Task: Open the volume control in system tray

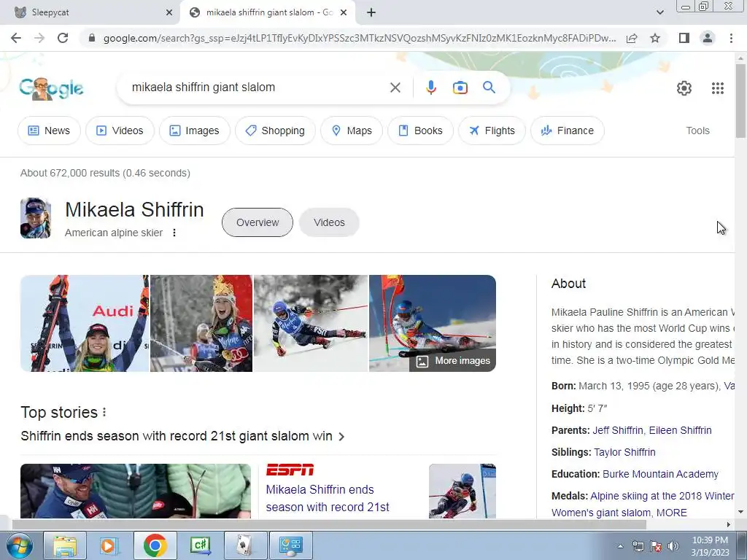Action: tap(673, 546)
